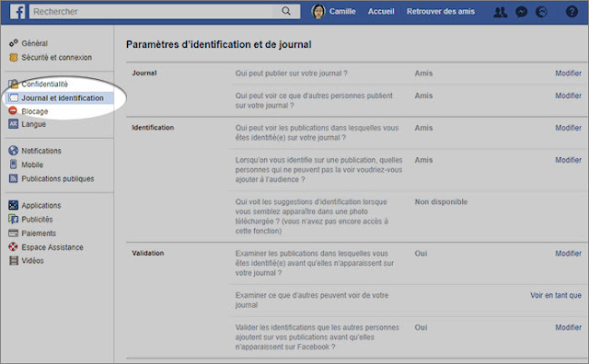
Task: Click the Publications publiques feed icon
Action: 14,178
